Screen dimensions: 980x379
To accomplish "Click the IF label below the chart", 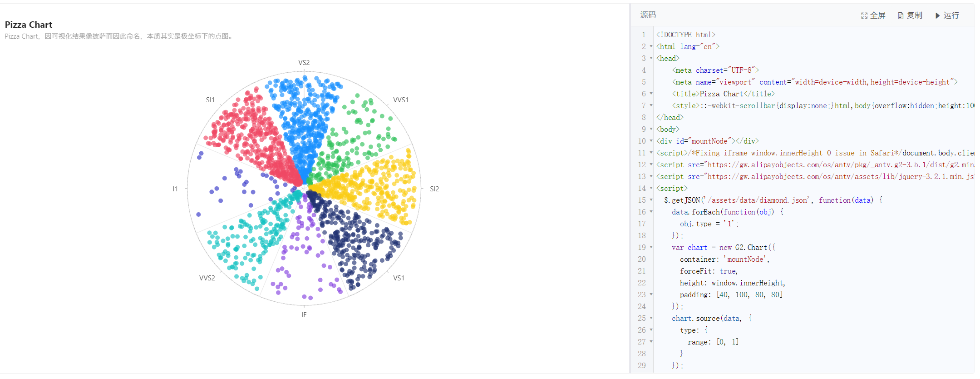I will (304, 314).
